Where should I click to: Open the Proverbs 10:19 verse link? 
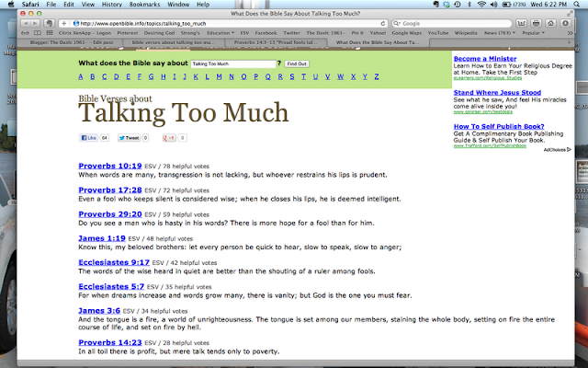click(x=110, y=166)
